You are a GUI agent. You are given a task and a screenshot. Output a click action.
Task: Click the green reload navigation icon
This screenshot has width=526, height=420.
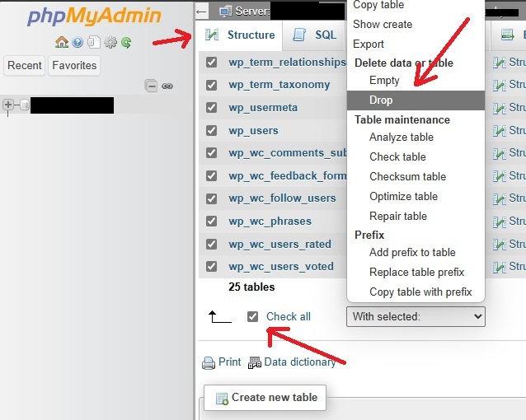(126, 42)
